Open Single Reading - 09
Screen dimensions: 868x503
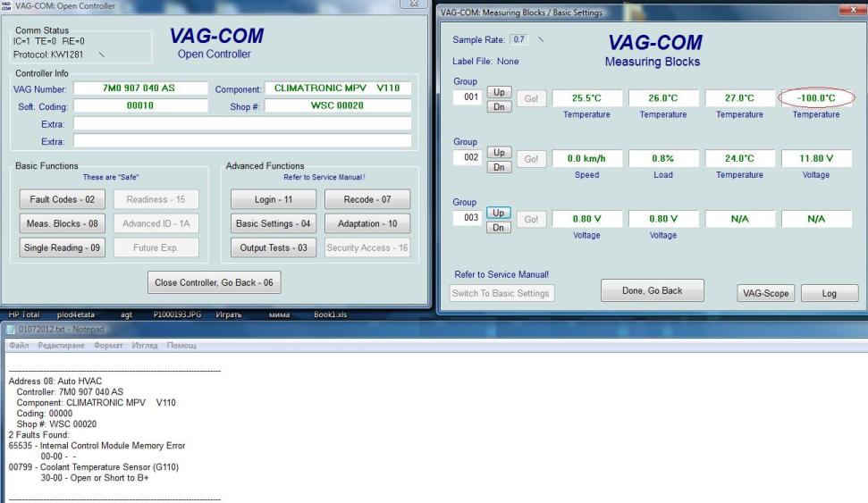[x=55, y=247]
